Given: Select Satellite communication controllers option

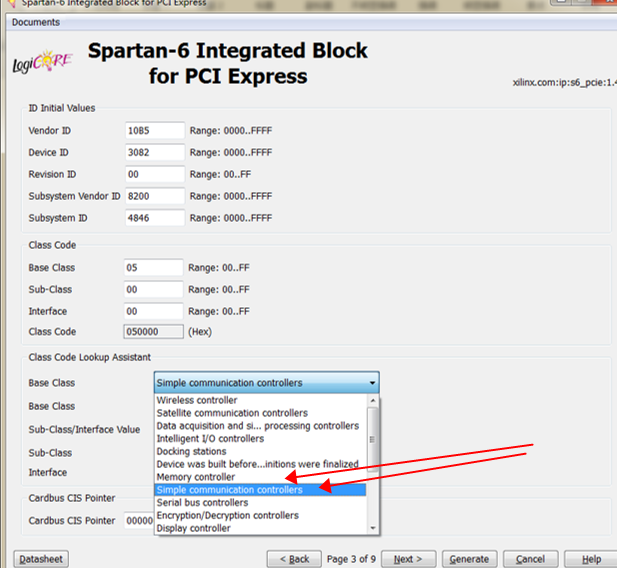Looking at the screenshot, I should pos(261,413).
